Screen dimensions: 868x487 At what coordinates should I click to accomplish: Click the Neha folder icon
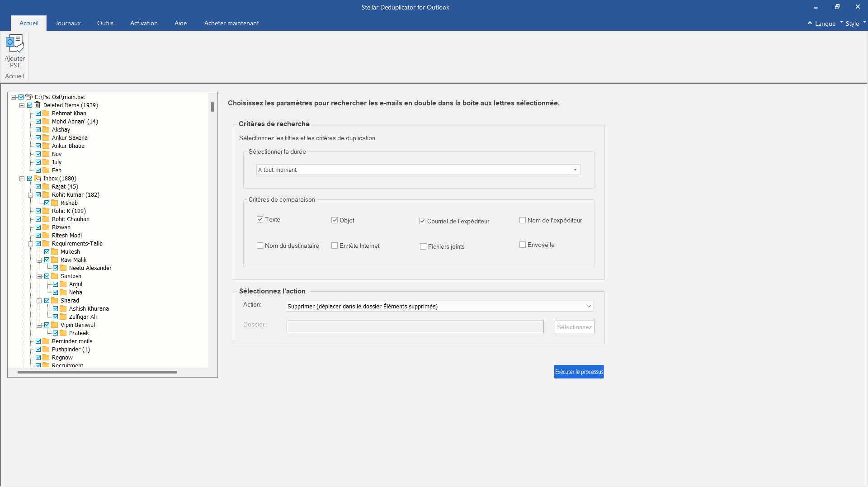(63, 292)
